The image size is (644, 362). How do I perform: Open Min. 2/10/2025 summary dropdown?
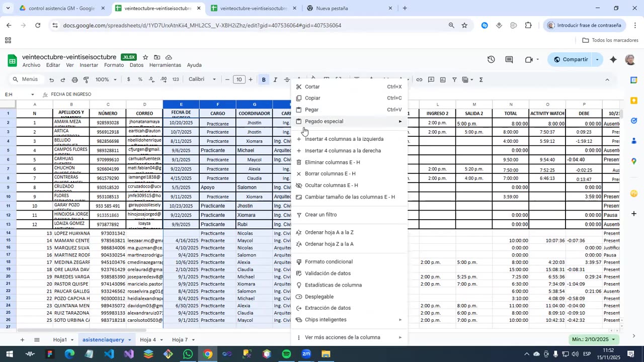(593, 339)
